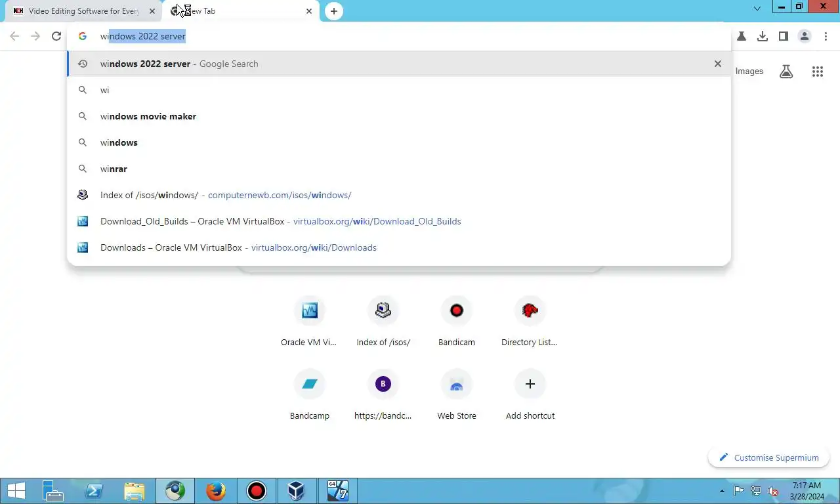Open the Bandicam shortcut
The image size is (840, 504).
[x=457, y=321]
